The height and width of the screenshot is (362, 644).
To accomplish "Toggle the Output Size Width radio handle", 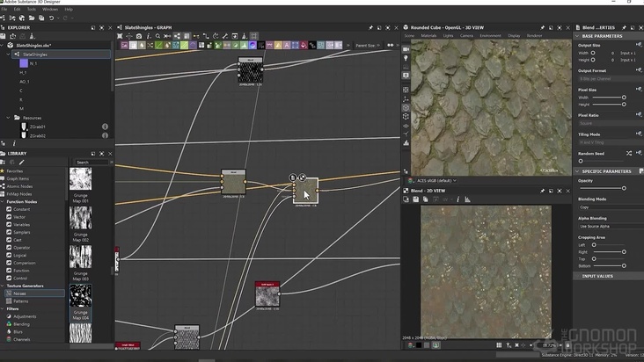I will click(x=593, y=53).
